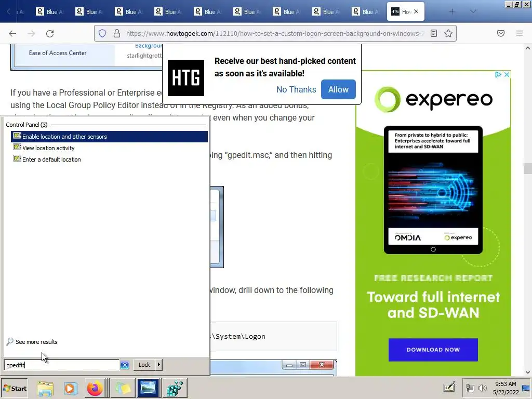The image size is (532, 399).
Task: Open the volume control tray icon
Action: (x=482, y=388)
